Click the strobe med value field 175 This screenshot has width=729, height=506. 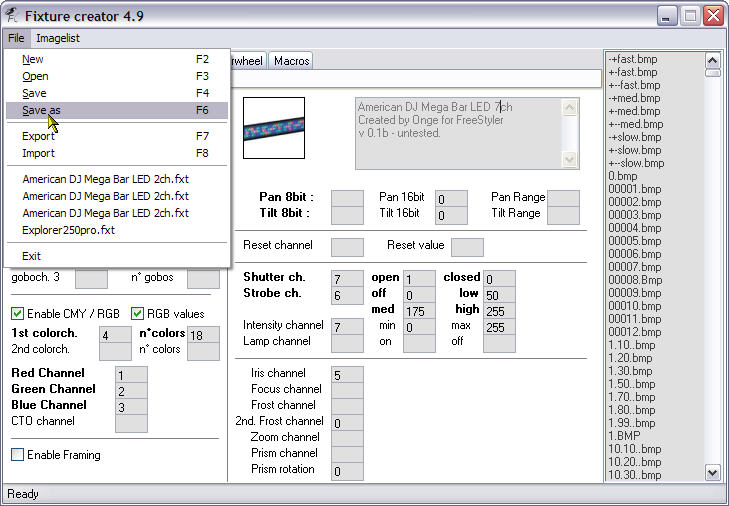[419, 311]
